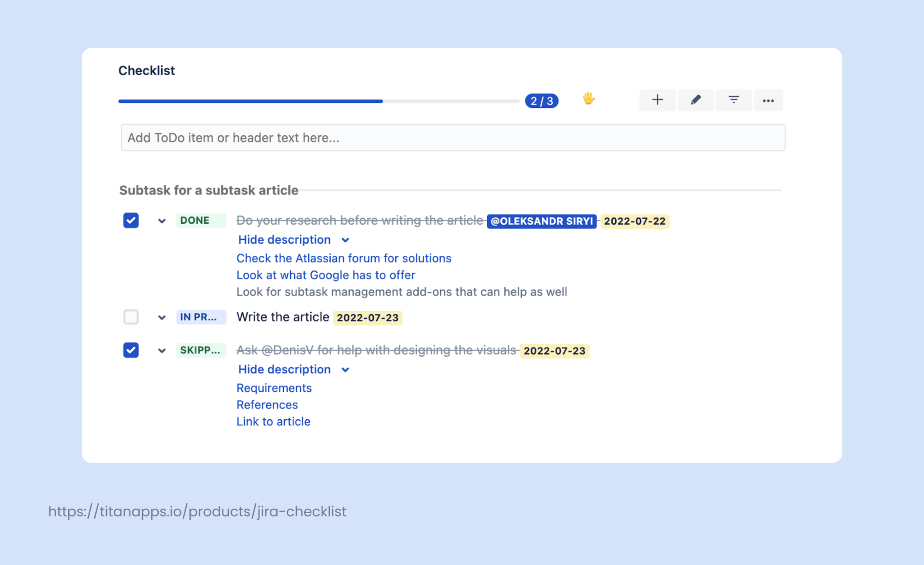Open "Check the Atlassian forum for solutions" link
This screenshot has width=924, height=565.
point(343,258)
